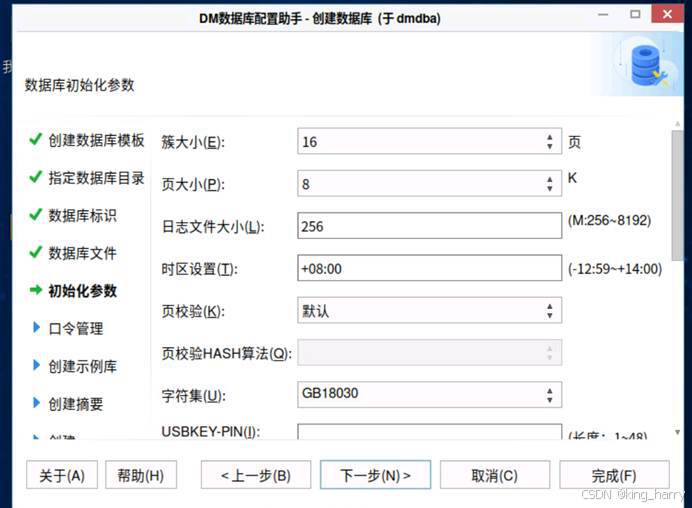Select step 数据库文件 in sidebar
The width and height of the screenshot is (692, 508).
(83, 253)
